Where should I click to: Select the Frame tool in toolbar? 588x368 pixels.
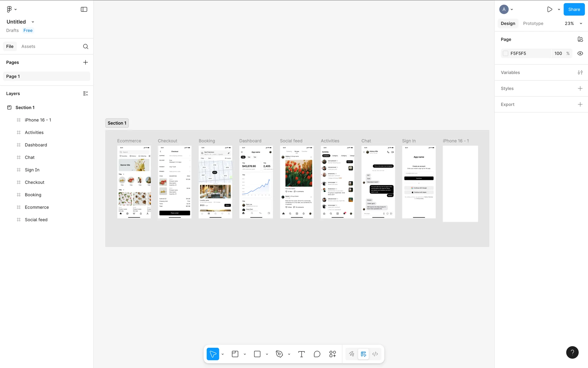click(x=235, y=354)
